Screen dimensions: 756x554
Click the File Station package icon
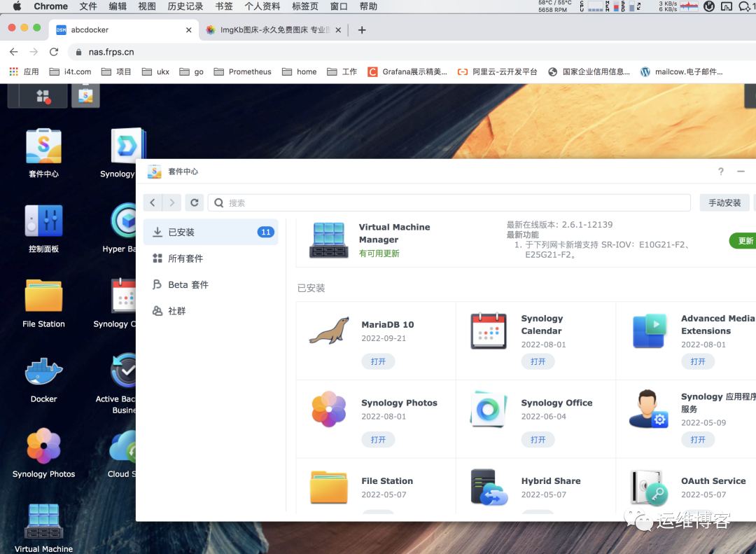point(329,487)
